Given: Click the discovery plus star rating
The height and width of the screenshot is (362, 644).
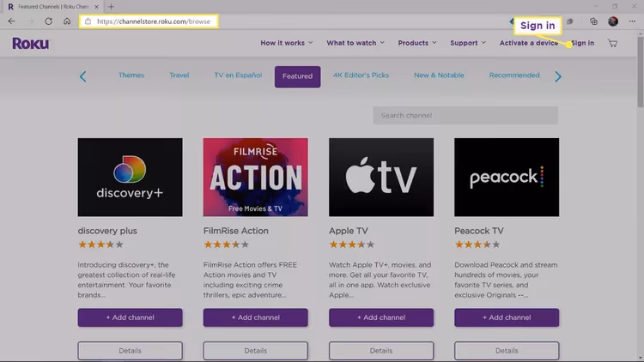Looking at the screenshot, I should pyautogui.click(x=100, y=244).
